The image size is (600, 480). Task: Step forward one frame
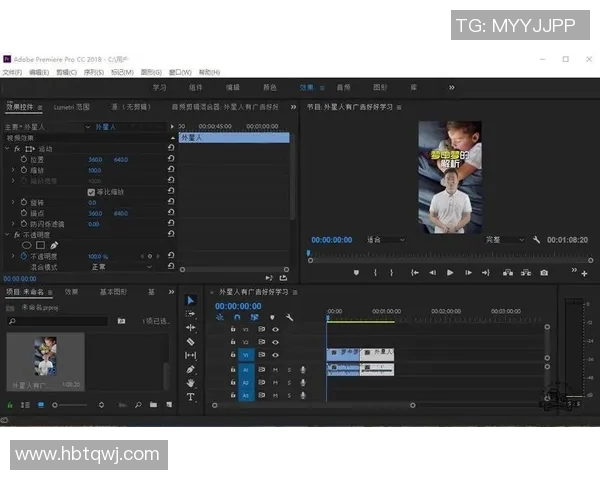[x=468, y=273]
